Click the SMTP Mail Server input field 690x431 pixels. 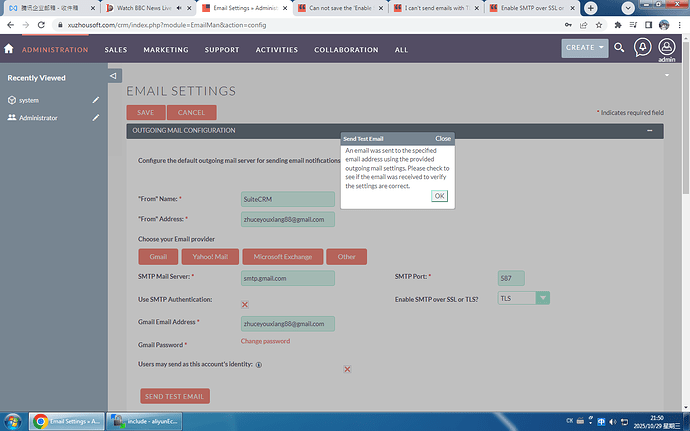coord(288,278)
